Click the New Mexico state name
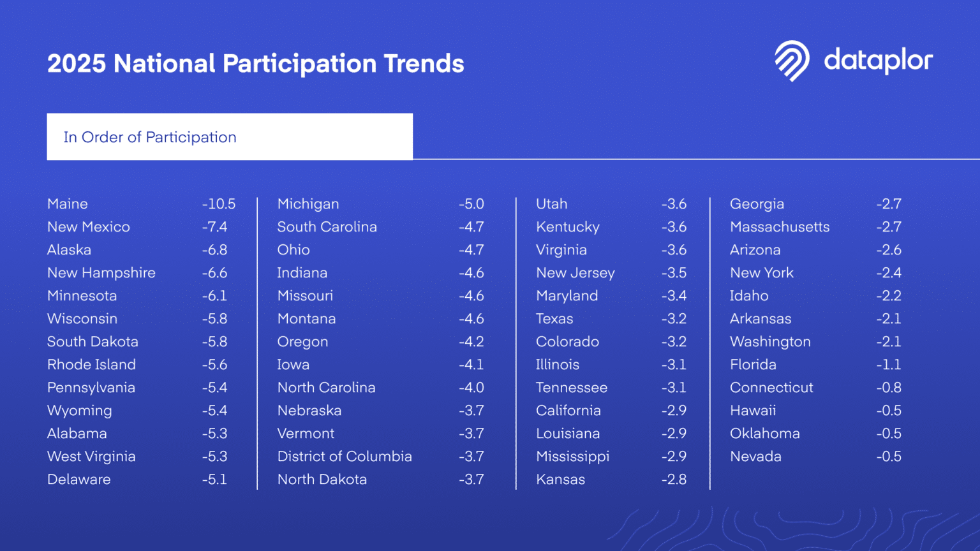The height and width of the screenshot is (551, 980). (89, 227)
